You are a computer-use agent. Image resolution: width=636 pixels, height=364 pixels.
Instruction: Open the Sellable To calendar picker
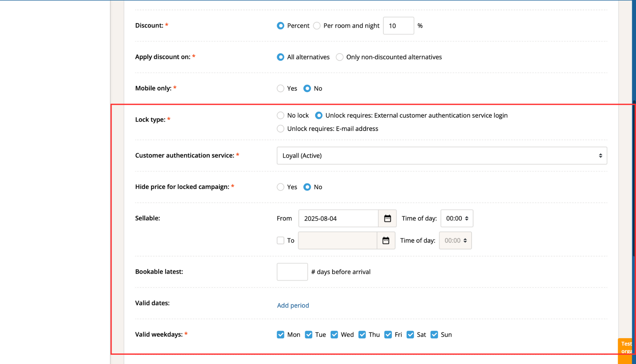click(386, 241)
